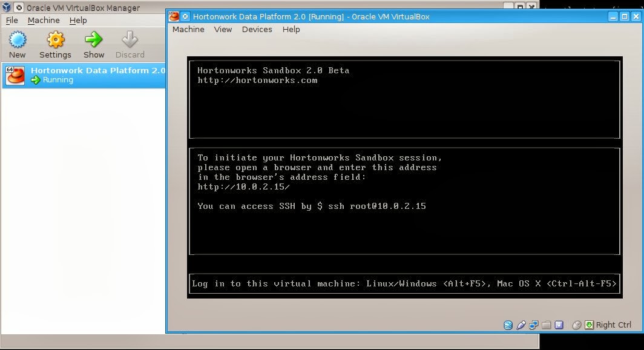The width and height of the screenshot is (644, 350).
Task: Click the hard disk activity status icon
Action: click(x=508, y=325)
